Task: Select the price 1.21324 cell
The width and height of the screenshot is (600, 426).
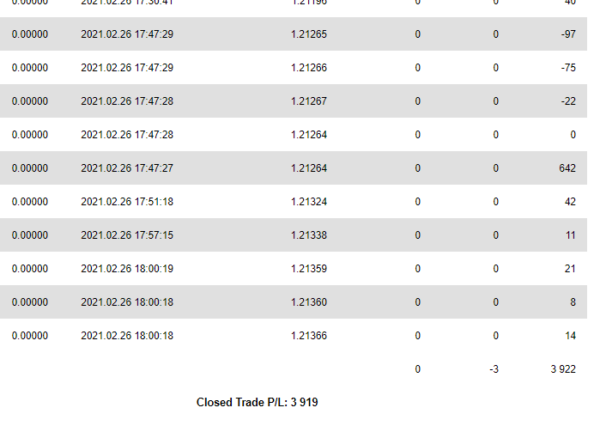Action: (309, 202)
